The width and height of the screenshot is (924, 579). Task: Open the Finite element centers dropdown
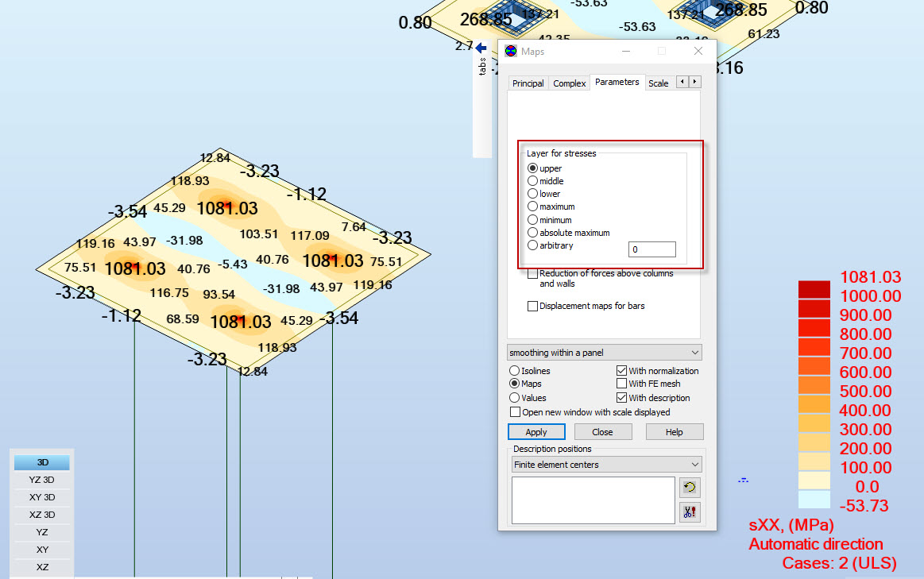click(x=605, y=464)
